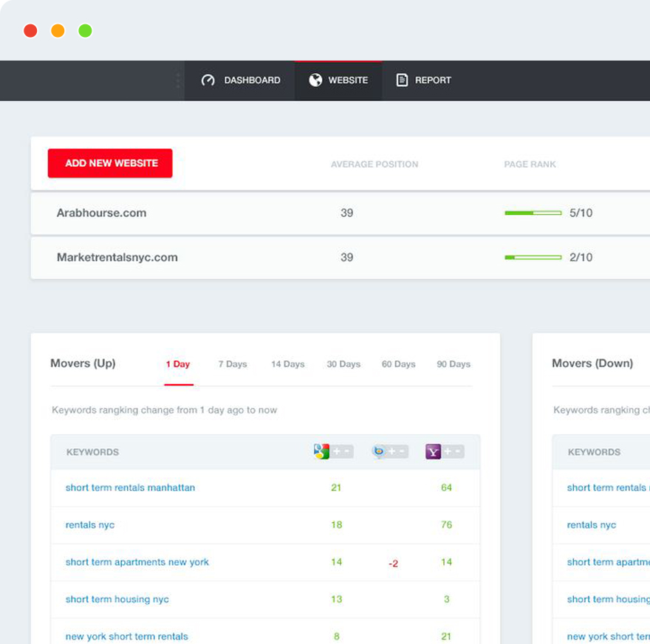Click the Arabhourse.com page rank bar
650x644 pixels.
[533, 213]
